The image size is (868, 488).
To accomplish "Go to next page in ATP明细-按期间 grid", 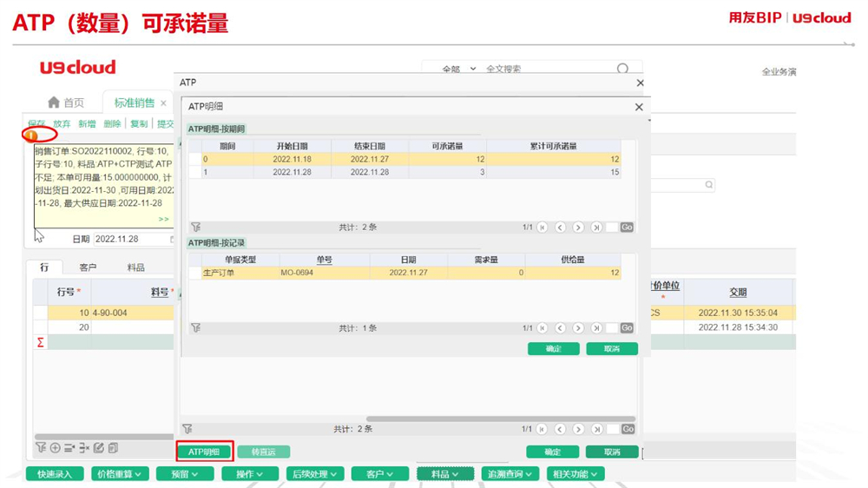I will pyautogui.click(x=578, y=228).
